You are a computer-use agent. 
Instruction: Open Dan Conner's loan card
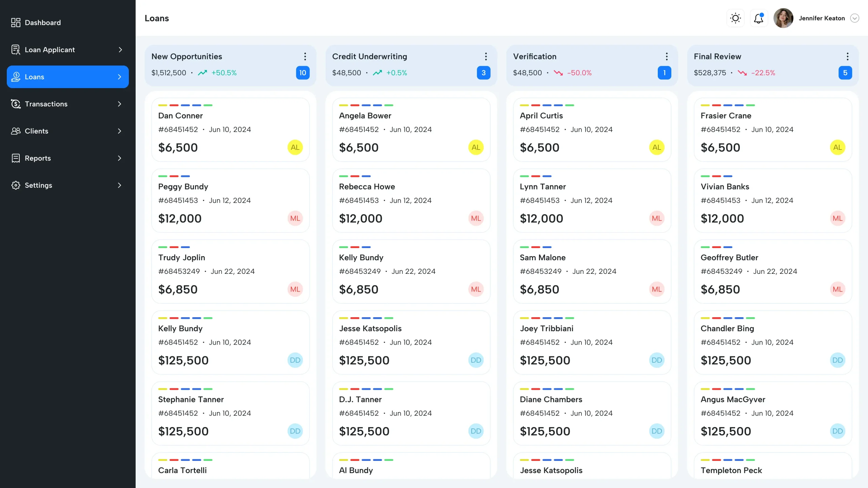click(x=230, y=130)
